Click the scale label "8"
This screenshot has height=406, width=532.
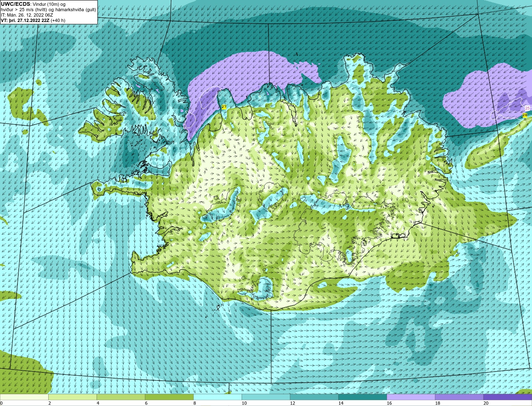195,403
